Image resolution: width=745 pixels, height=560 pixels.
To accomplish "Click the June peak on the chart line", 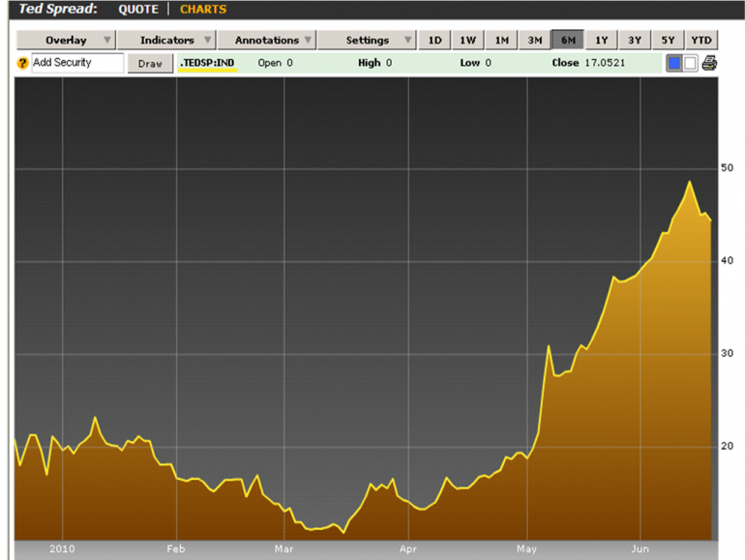I will (690, 182).
